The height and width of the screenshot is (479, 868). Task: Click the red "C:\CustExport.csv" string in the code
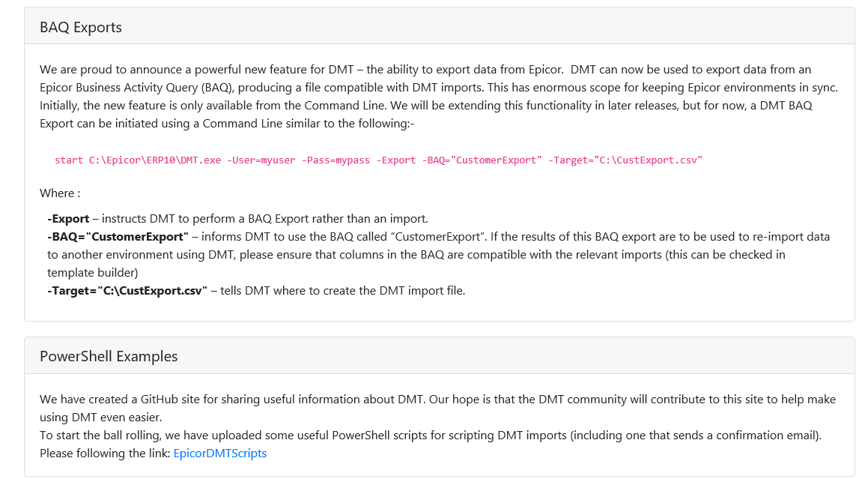coord(649,160)
